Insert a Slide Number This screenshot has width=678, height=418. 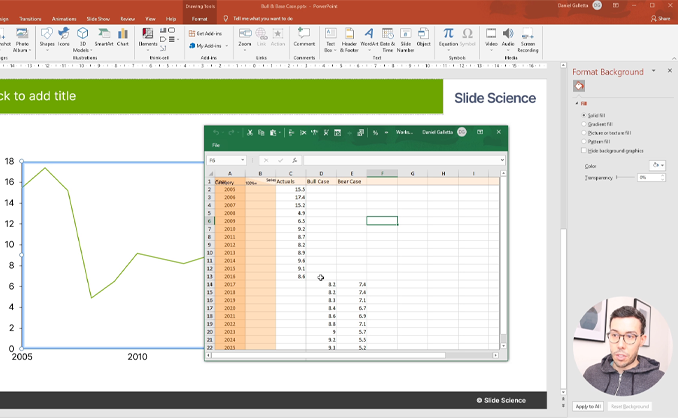click(406, 40)
